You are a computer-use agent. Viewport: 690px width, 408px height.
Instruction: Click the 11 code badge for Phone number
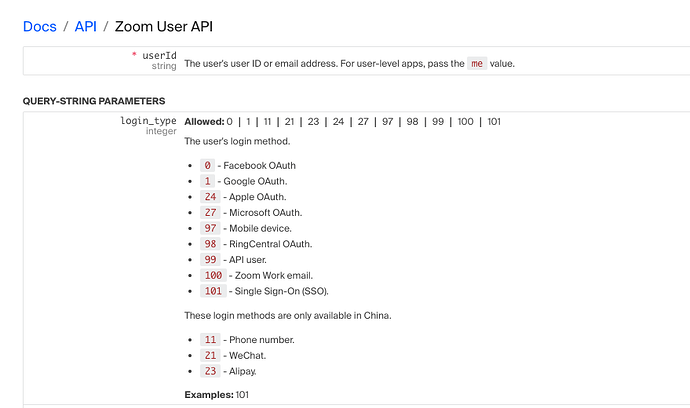tap(210, 339)
